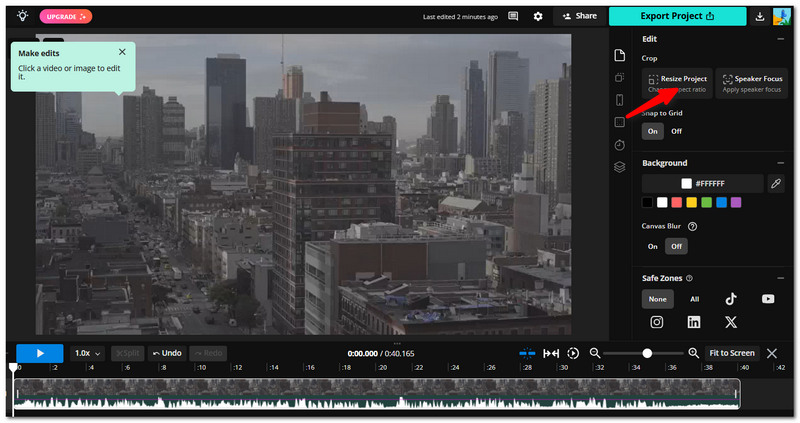Click the trim-to-fit arrows icon
Viewport: 800px width, 423px height.
pos(551,353)
